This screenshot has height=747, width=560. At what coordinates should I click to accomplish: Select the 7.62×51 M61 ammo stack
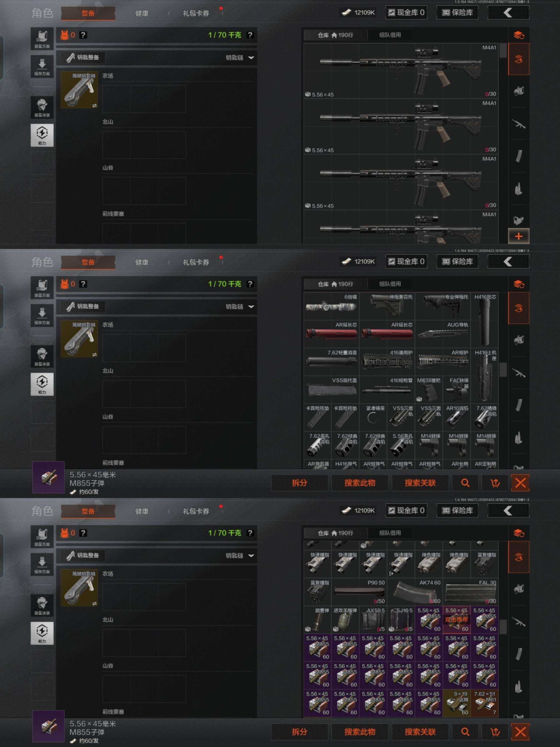click(484, 703)
